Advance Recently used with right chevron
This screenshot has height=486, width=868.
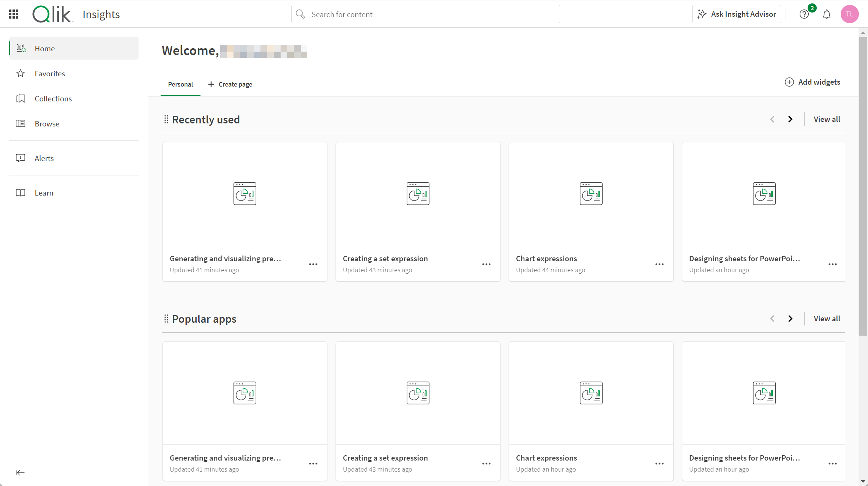pyautogui.click(x=791, y=119)
